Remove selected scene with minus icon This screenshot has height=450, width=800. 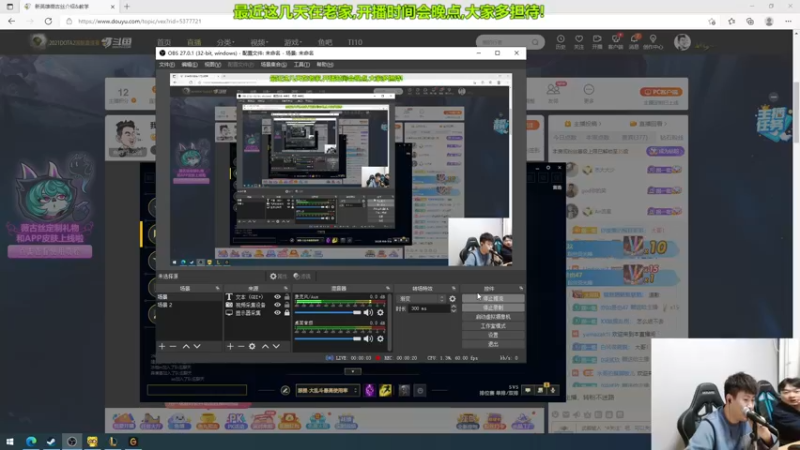pos(173,346)
